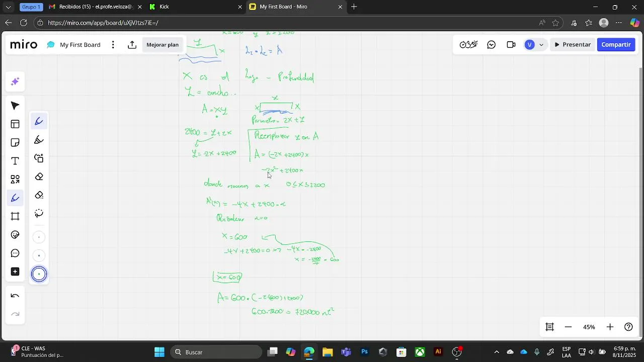Viewport: 644px width, 362px height.
Task: Zoom out with the minus button
Action: pyautogui.click(x=568, y=327)
